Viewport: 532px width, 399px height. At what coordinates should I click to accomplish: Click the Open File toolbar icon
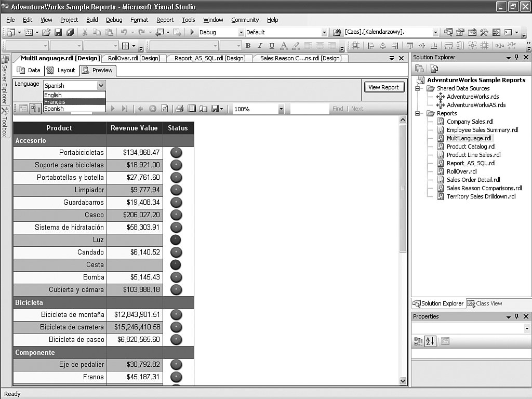pos(46,32)
